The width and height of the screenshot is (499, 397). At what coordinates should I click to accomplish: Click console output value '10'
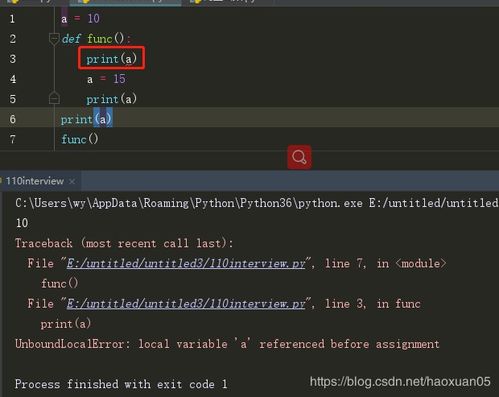[x=22, y=223]
